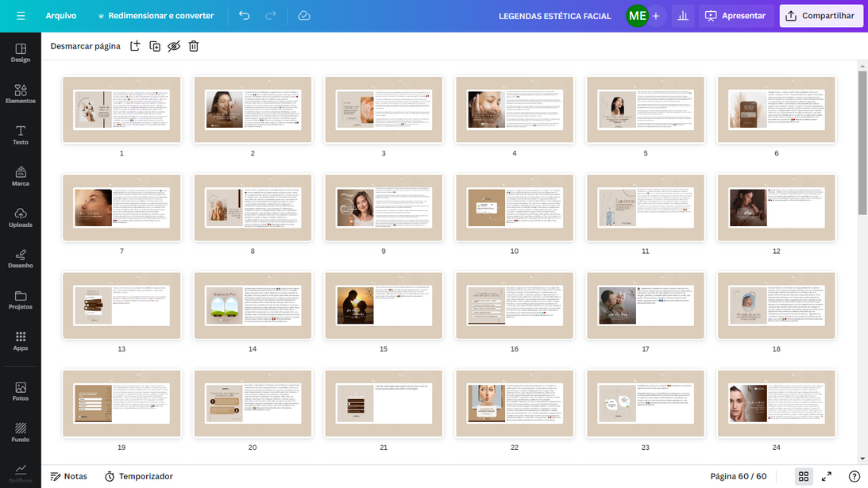Click the add page icon
This screenshot has width=868, height=488.
pos(135,46)
